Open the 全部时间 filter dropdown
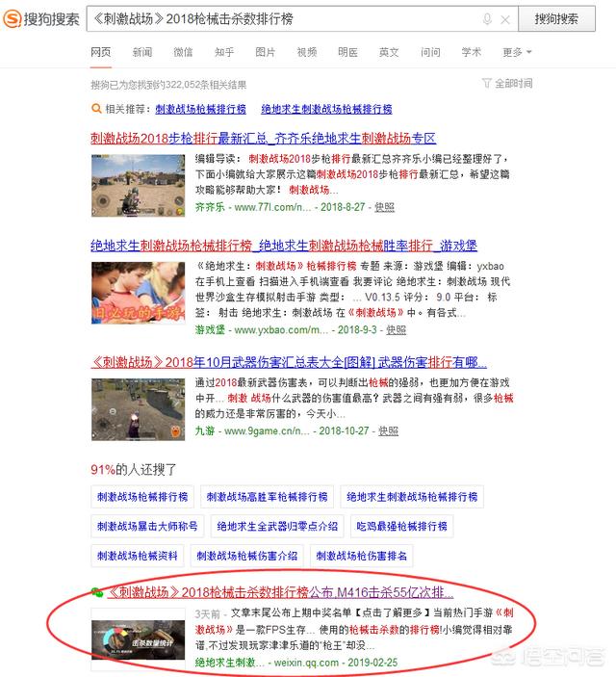This screenshot has width=616, height=677. tap(507, 83)
